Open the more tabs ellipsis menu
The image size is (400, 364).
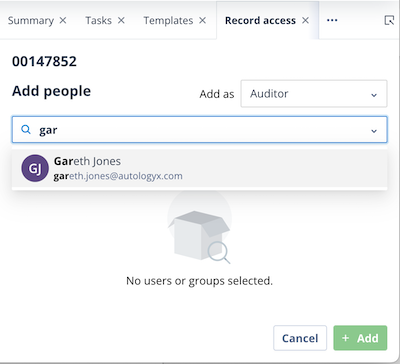pos(332,21)
